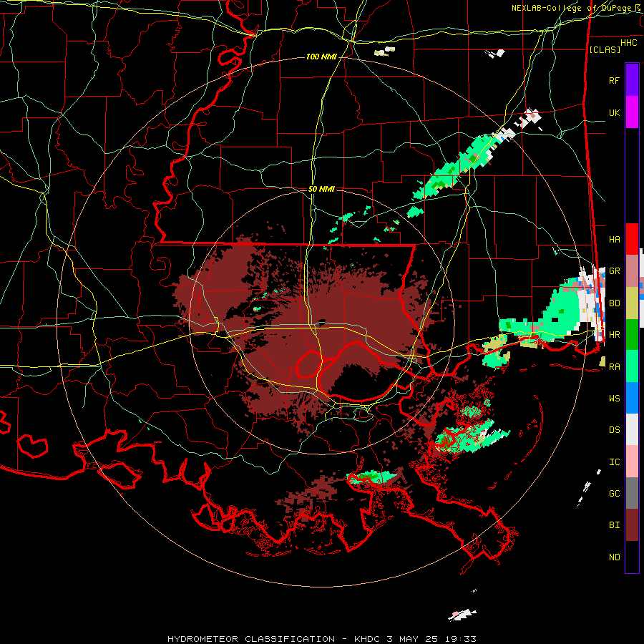Click the 'RA' legend label
Image resolution: width=644 pixels, height=644 pixels.
(614, 367)
